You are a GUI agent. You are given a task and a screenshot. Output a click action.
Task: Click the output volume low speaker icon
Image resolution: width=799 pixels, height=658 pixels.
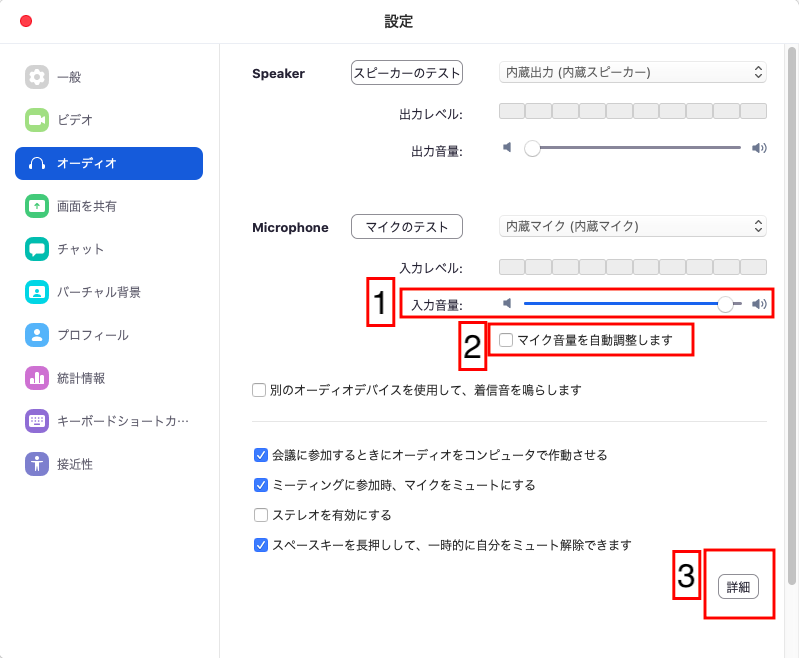[x=507, y=148]
